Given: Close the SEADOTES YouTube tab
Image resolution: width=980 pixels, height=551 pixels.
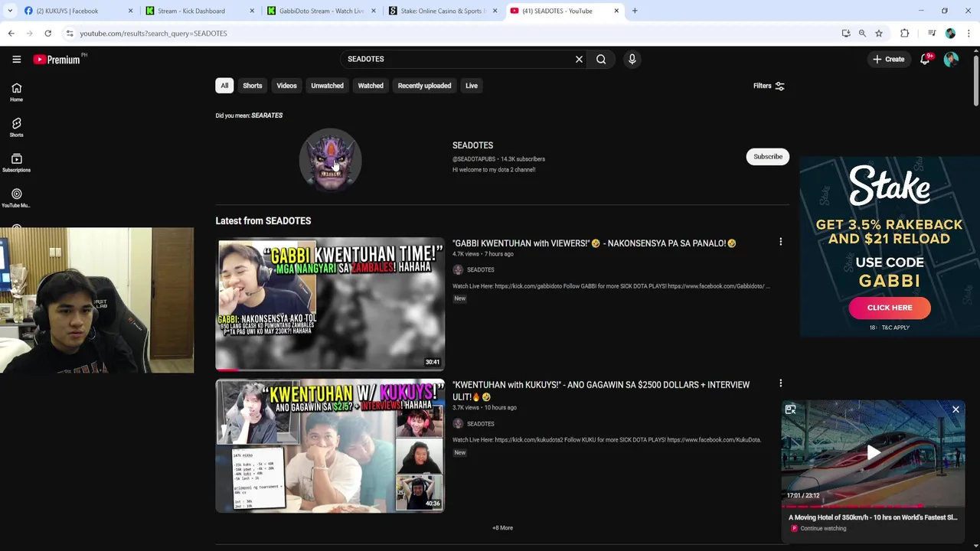Looking at the screenshot, I should (x=616, y=11).
